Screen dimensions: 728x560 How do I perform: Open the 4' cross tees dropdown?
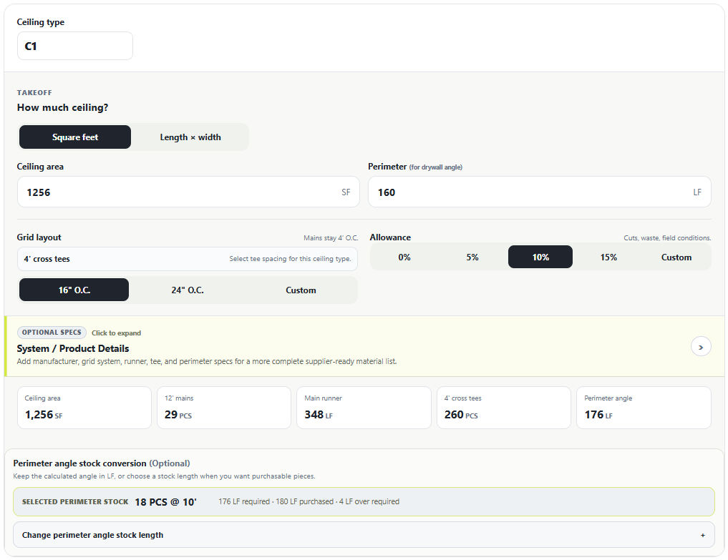point(188,259)
